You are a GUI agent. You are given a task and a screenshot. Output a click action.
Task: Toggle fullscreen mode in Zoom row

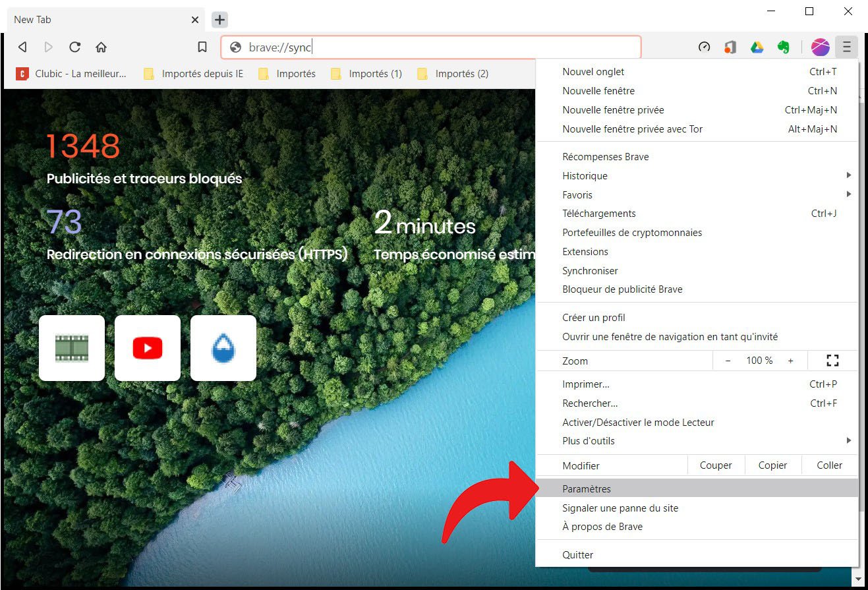[832, 361]
